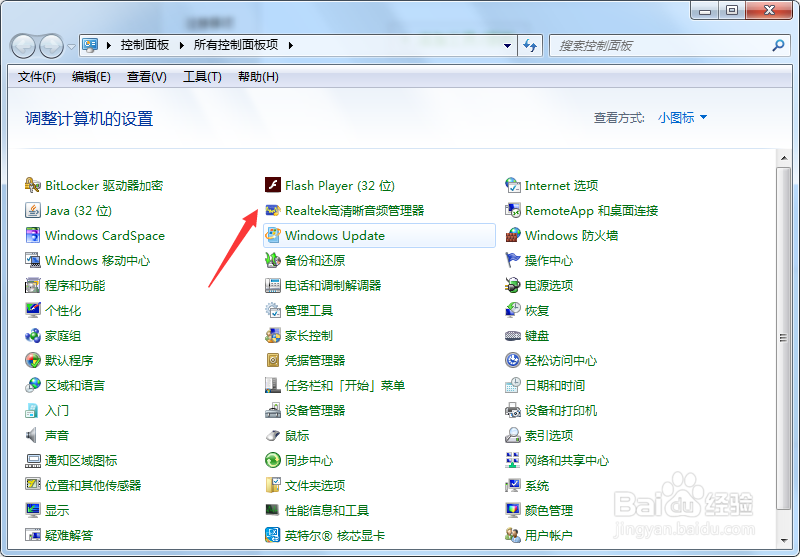Open the 网络和共享中心 icon
The width and height of the screenshot is (800, 557).
pos(513,460)
